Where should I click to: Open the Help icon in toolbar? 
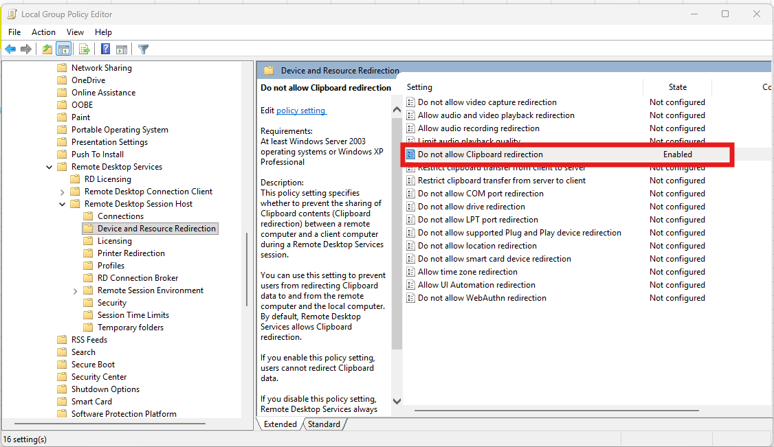pos(105,49)
